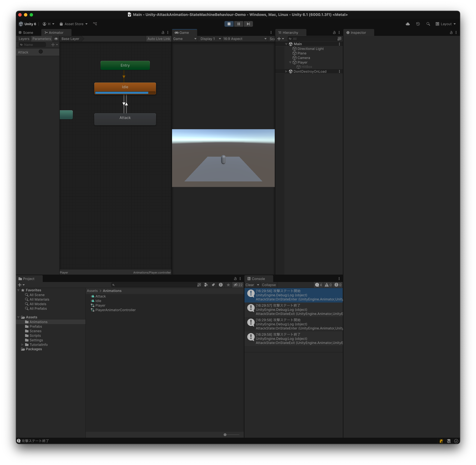Clear the Console log

[250, 285]
